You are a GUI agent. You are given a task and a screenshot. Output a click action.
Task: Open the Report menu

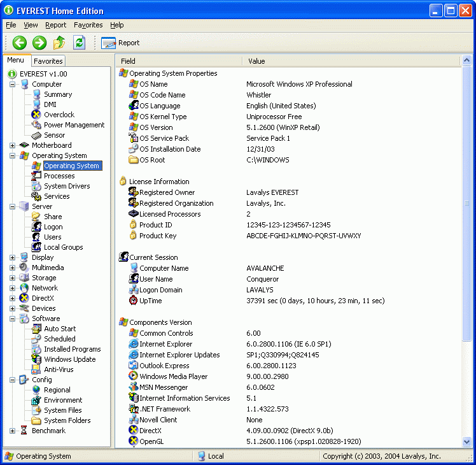[x=55, y=25]
